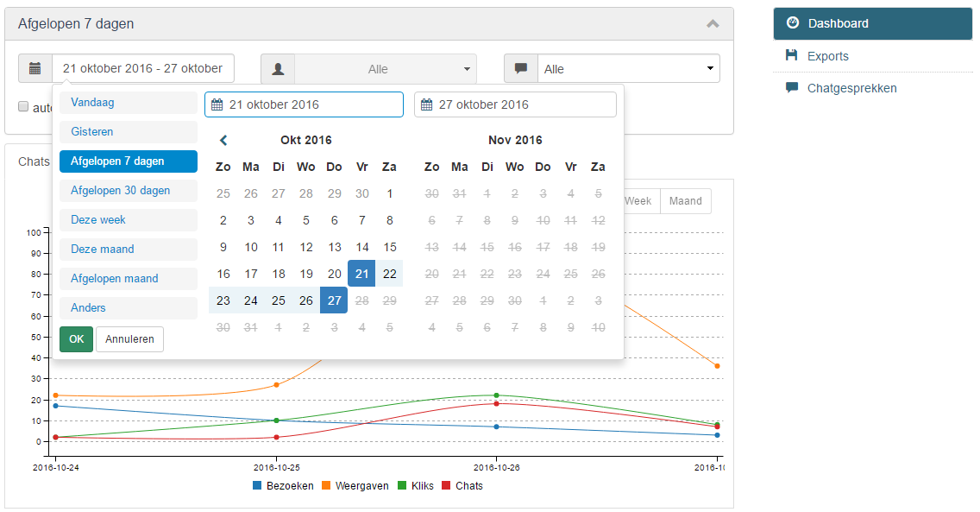Toggle the Bezoeken series in the legend

tap(285, 485)
